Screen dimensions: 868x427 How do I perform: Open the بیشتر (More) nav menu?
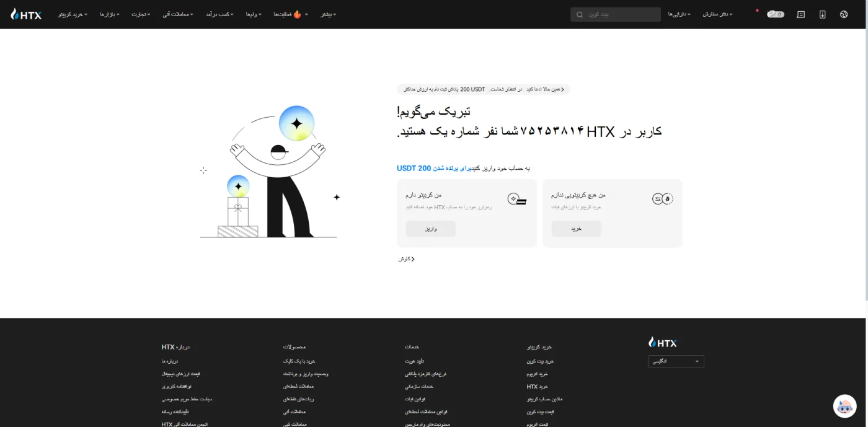pyautogui.click(x=328, y=14)
